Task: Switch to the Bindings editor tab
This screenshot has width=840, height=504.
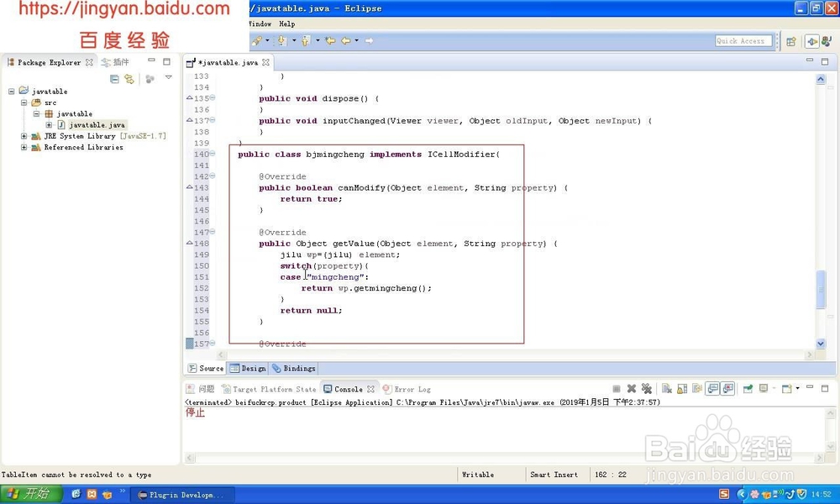Action: click(293, 368)
